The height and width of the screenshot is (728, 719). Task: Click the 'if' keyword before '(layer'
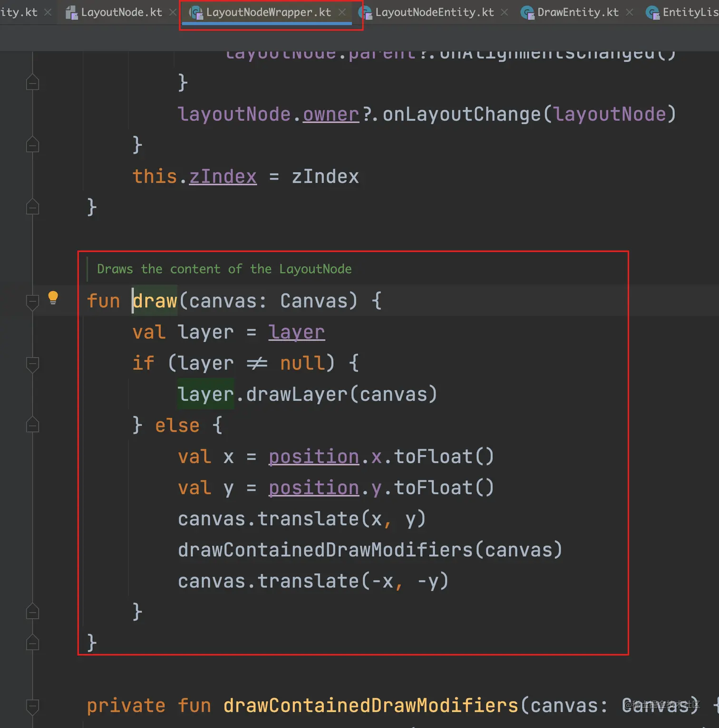click(143, 363)
